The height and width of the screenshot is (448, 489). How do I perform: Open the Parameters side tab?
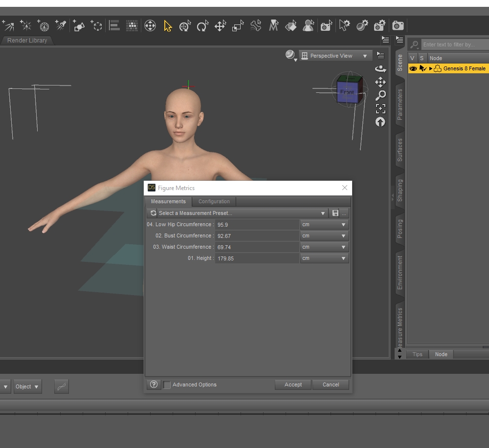pyautogui.click(x=400, y=105)
